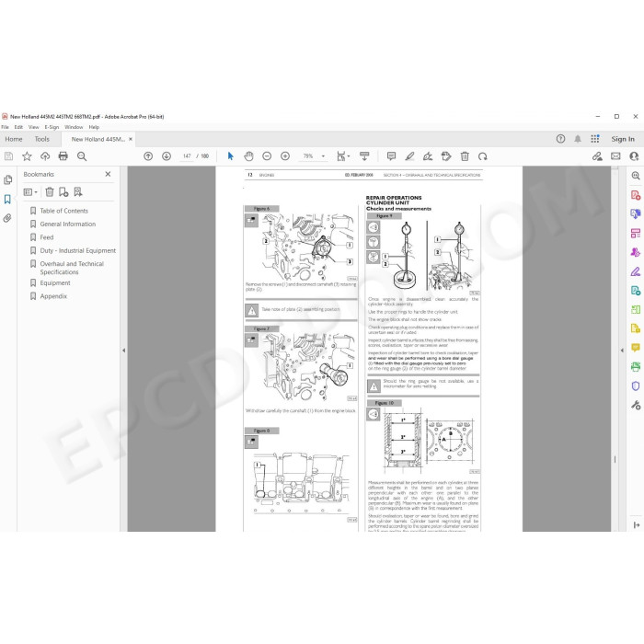Screen dimensions: 644x644
Task: Open the Appendix bookmark
Action: click(x=53, y=296)
